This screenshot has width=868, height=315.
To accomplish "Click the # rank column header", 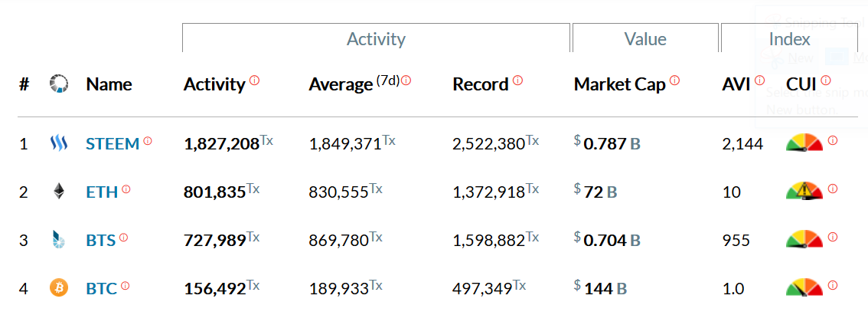I will pos(24,84).
